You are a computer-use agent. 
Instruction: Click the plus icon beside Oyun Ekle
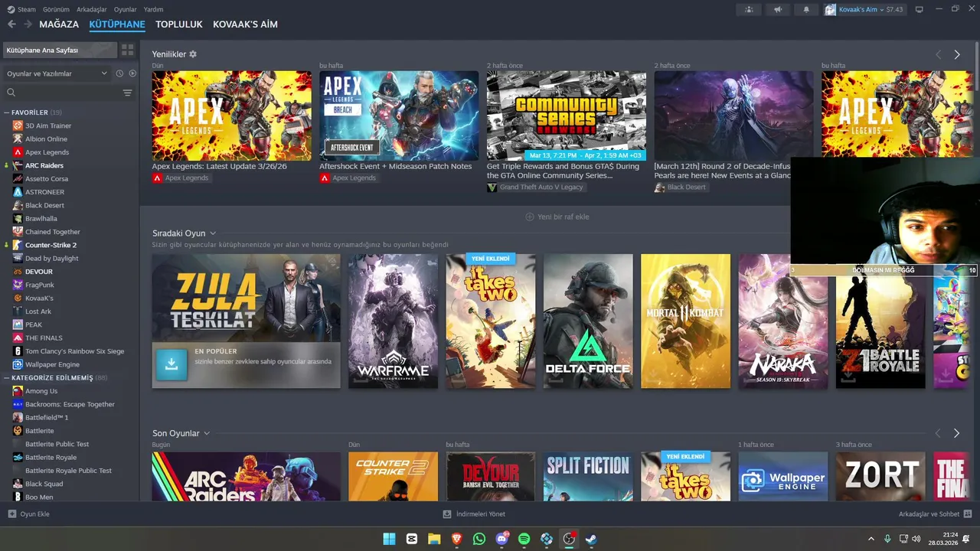pos(11,514)
